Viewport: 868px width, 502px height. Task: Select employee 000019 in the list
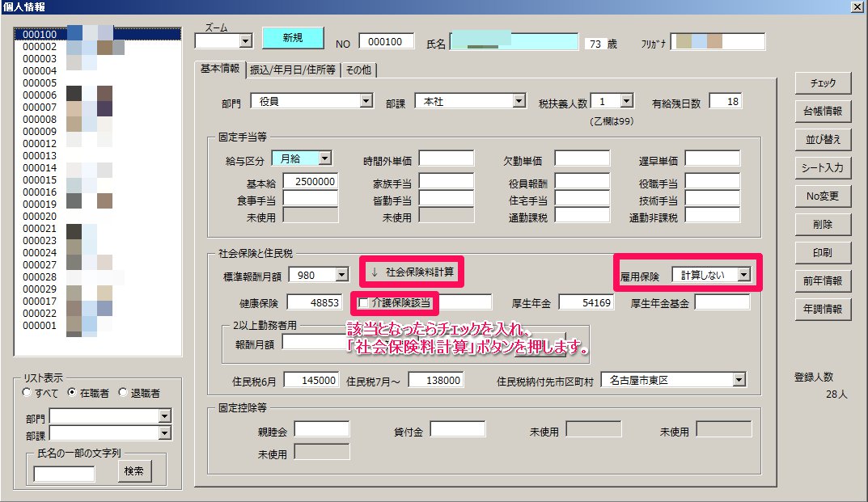[97, 205]
